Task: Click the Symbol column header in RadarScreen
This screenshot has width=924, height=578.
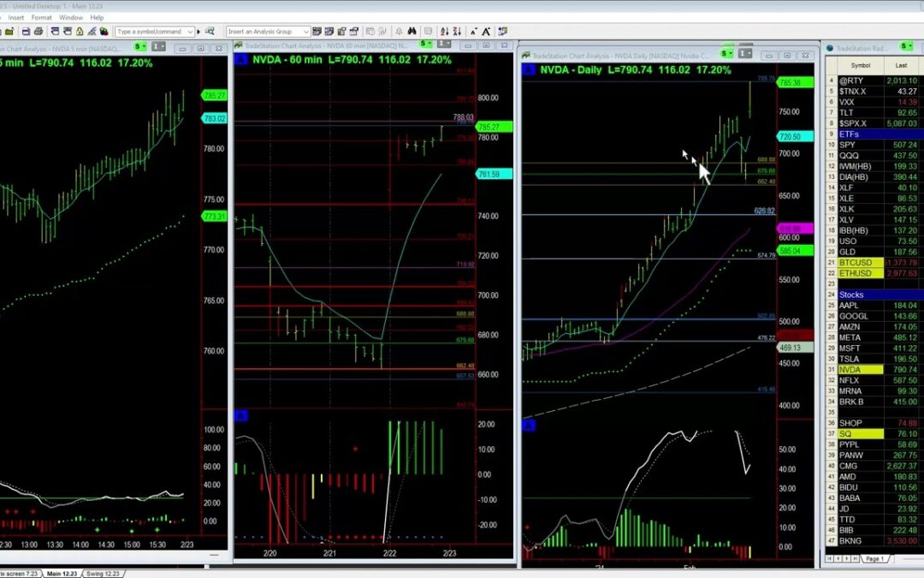Action: (861, 65)
